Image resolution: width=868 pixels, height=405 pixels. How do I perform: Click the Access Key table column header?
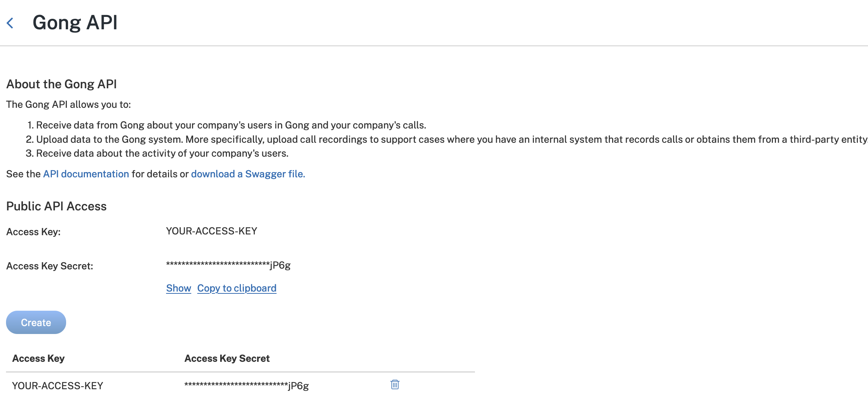pos(38,358)
